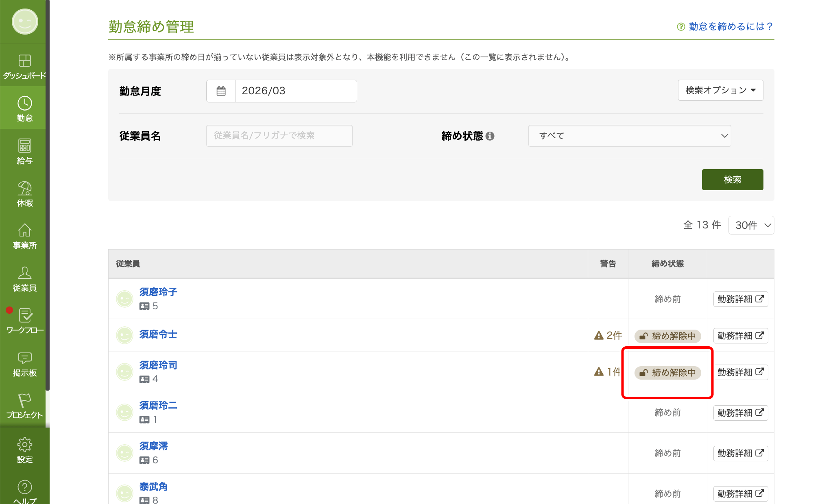This screenshot has width=833, height=504.
Task: Click 須磨玲司's 締め解除中 status badge
Action: (x=667, y=372)
